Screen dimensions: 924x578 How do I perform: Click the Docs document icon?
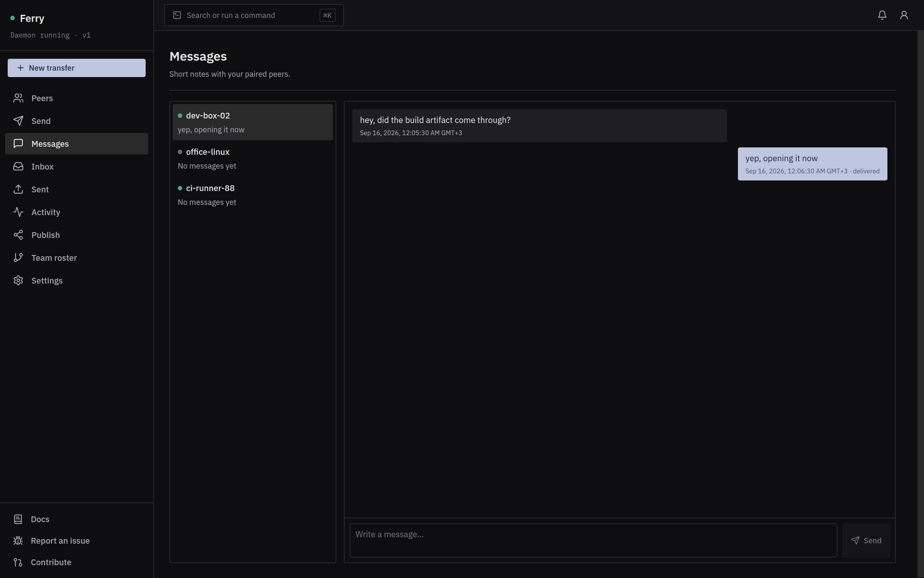(18, 519)
